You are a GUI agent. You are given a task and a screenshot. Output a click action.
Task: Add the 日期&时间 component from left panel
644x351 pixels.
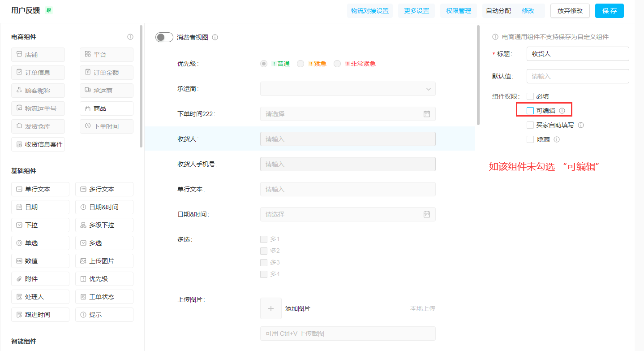[104, 207]
